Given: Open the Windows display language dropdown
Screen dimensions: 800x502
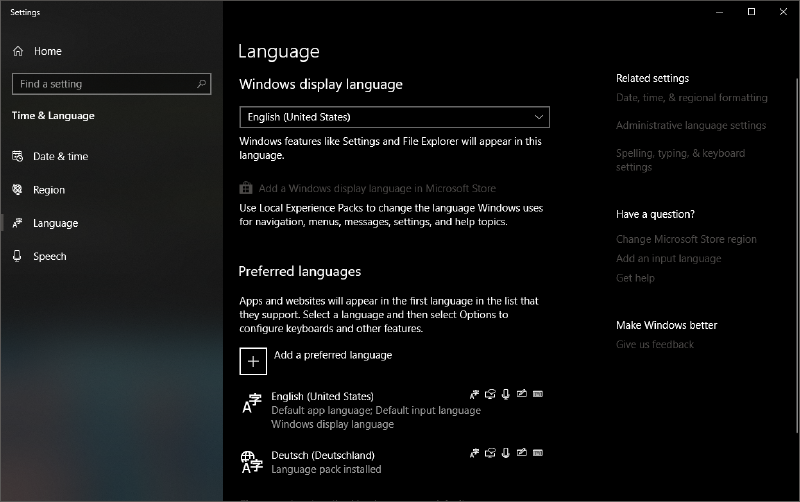Looking at the screenshot, I should (394, 117).
